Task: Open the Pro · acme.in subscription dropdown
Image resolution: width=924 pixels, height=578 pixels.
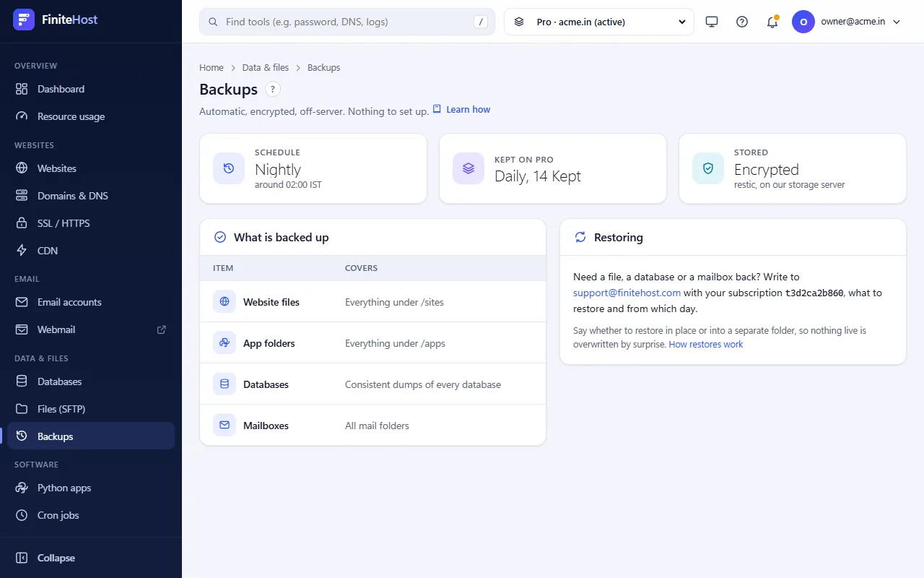Action: point(599,22)
